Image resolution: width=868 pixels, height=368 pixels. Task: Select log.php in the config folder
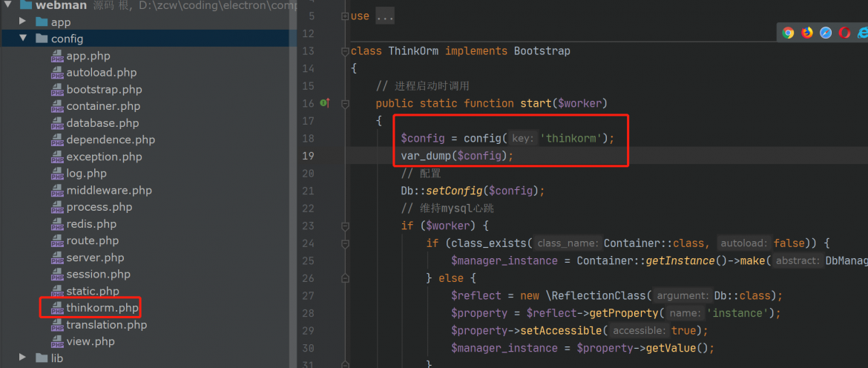point(86,174)
